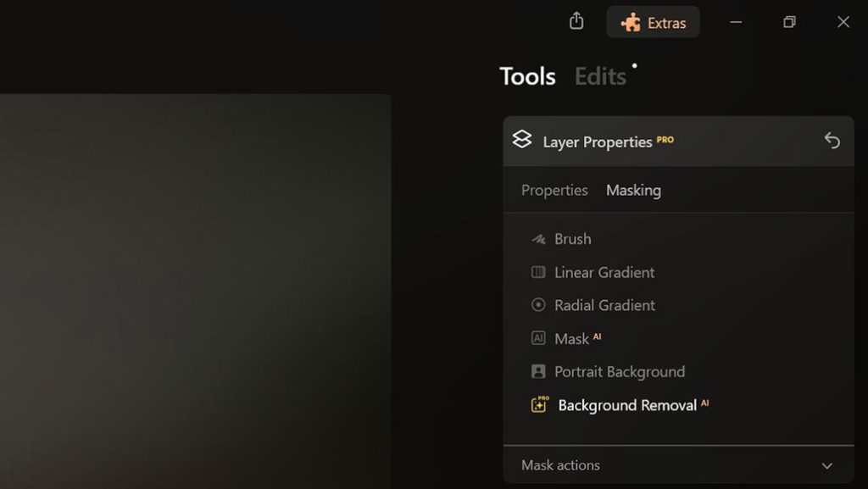This screenshot has width=868, height=489.
Task: Open the Extras puzzle button
Action: point(653,22)
